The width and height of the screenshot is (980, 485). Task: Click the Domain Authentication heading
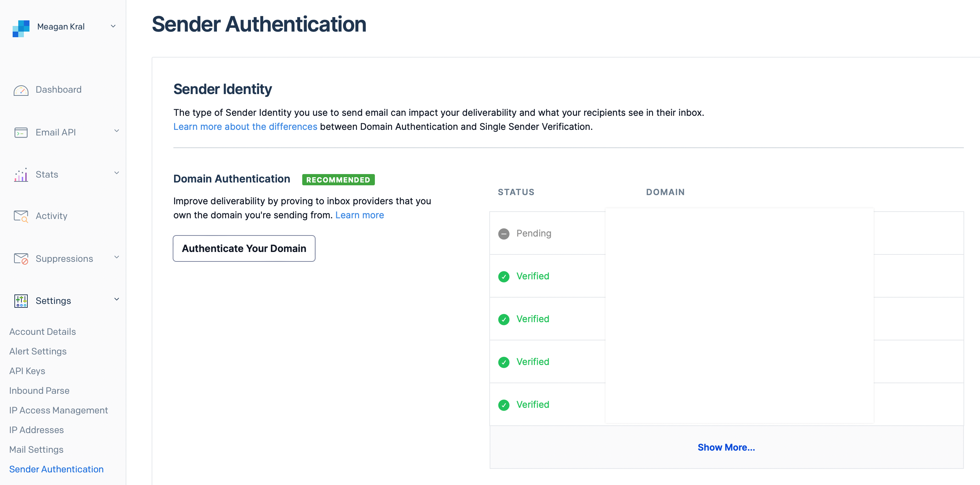click(232, 179)
